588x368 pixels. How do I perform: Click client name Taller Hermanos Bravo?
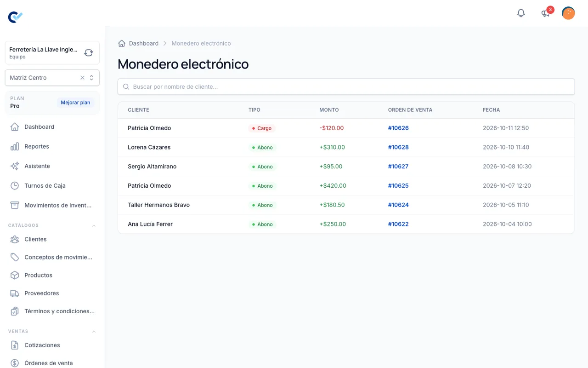click(159, 205)
